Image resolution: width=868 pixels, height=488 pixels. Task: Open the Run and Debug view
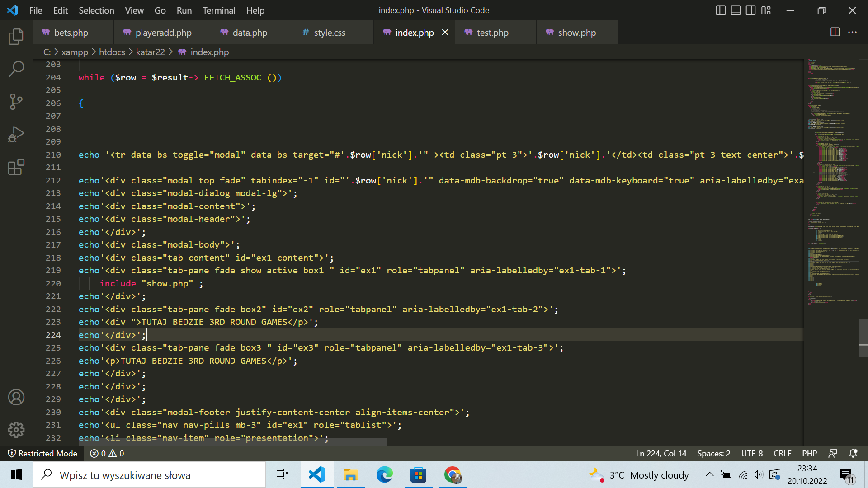pyautogui.click(x=16, y=134)
